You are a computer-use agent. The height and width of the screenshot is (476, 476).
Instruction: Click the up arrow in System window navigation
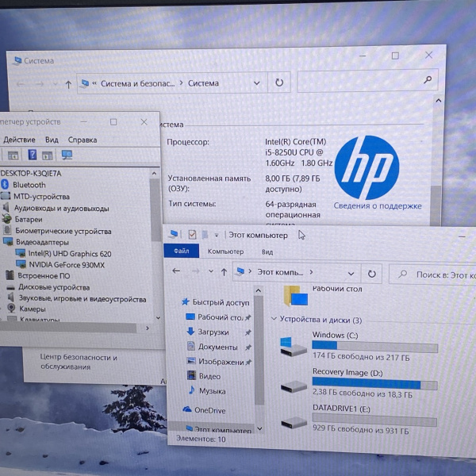pos(68,85)
